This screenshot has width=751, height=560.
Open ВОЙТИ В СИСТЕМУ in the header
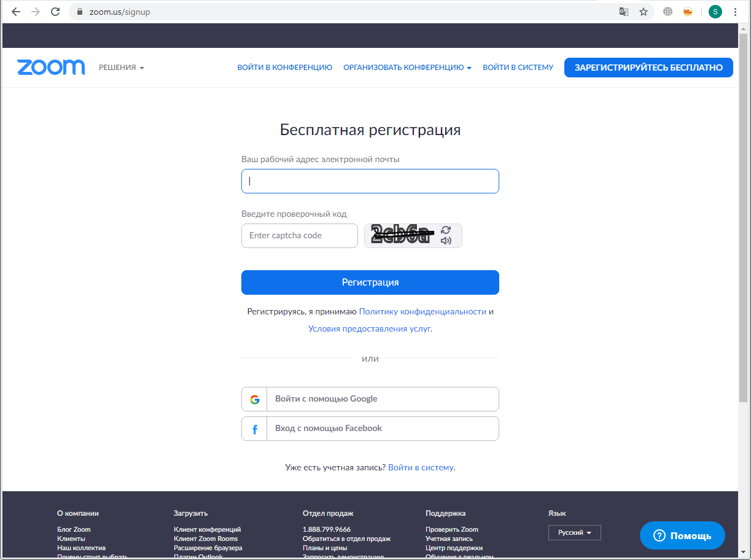coord(518,68)
